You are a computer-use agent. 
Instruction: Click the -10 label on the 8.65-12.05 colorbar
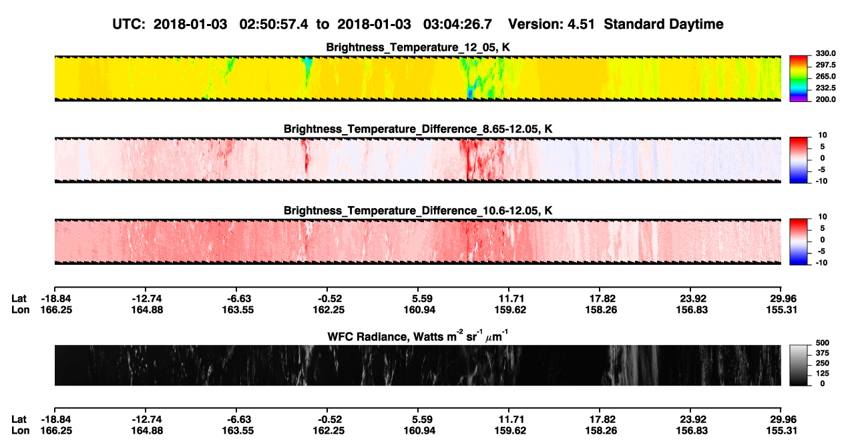coord(821,181)
